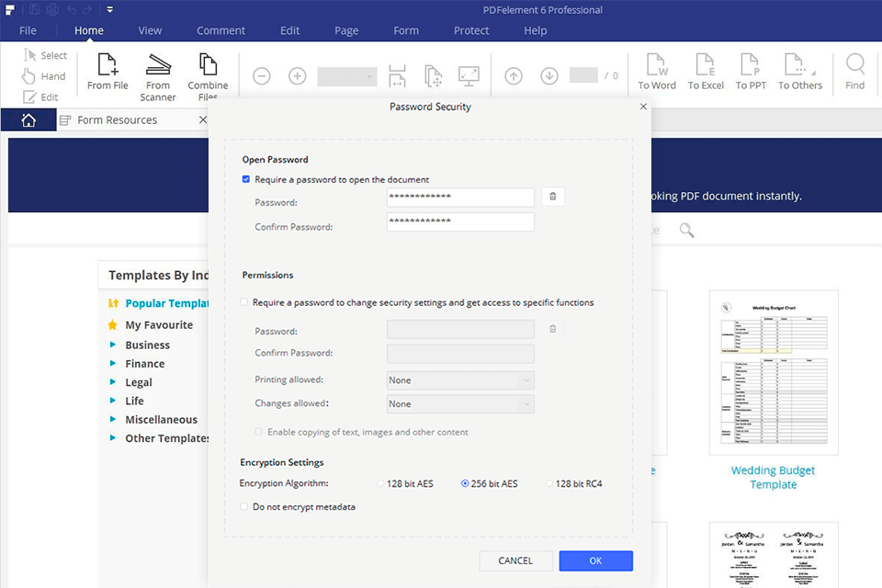Select 128 bit RC4 encryption
The image size is (882, 588).
[549, 483]
